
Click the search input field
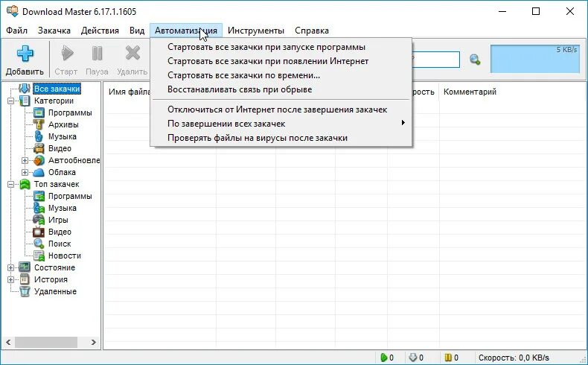click(x=435, y=60)
